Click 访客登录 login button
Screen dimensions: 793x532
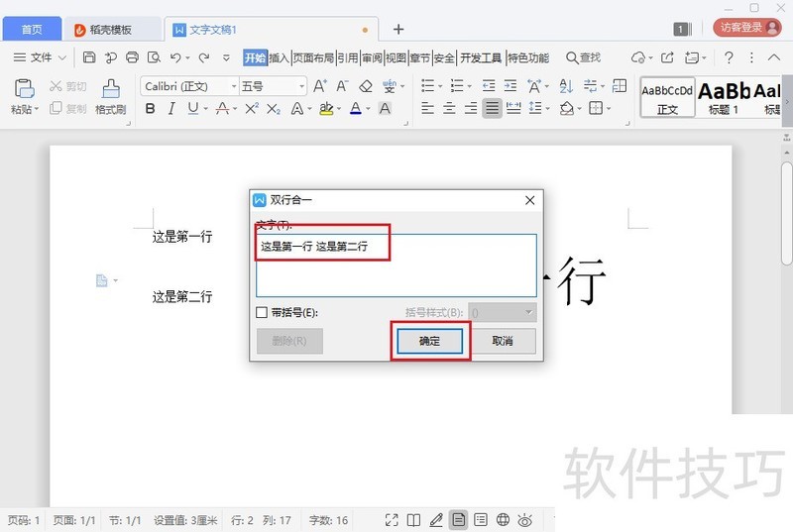pos(747,28)
